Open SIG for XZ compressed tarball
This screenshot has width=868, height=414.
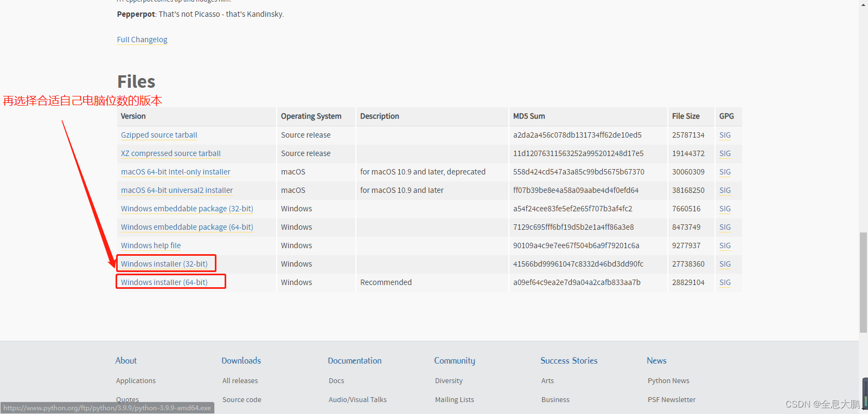point(725,153)
